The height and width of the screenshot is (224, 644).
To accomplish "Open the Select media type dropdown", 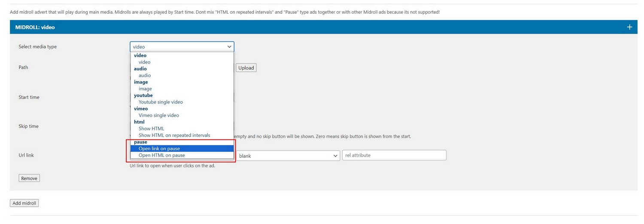I will click(182, 47).
